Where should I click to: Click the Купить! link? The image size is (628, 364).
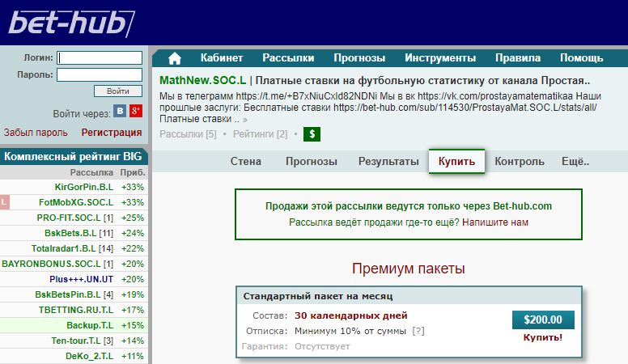543,337
